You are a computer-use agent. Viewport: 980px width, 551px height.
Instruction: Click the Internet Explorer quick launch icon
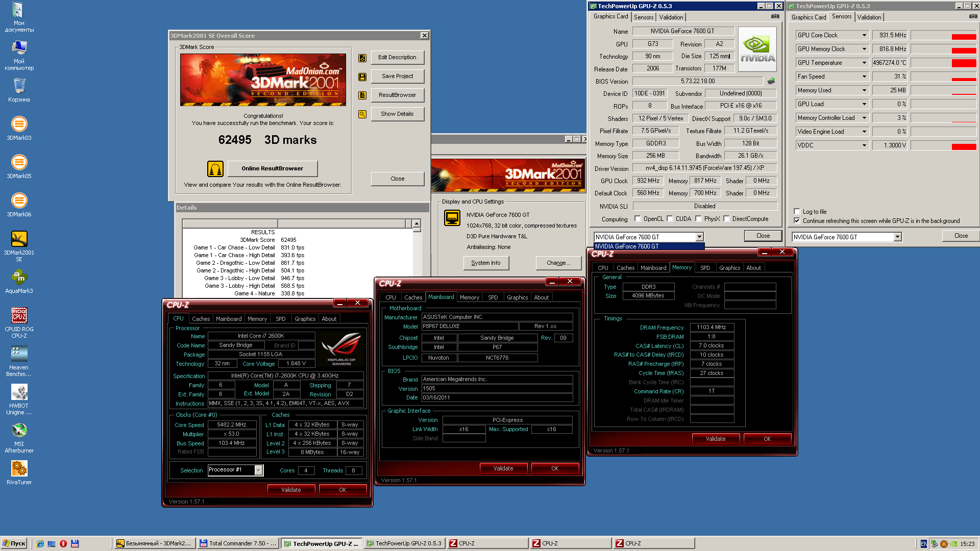click(x=40, y=543)
